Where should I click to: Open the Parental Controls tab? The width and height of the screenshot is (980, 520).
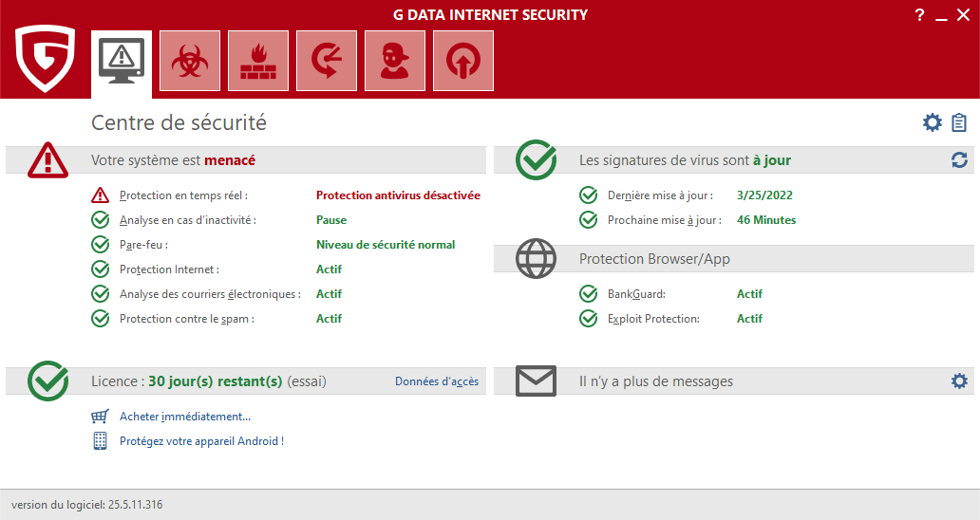395,61
